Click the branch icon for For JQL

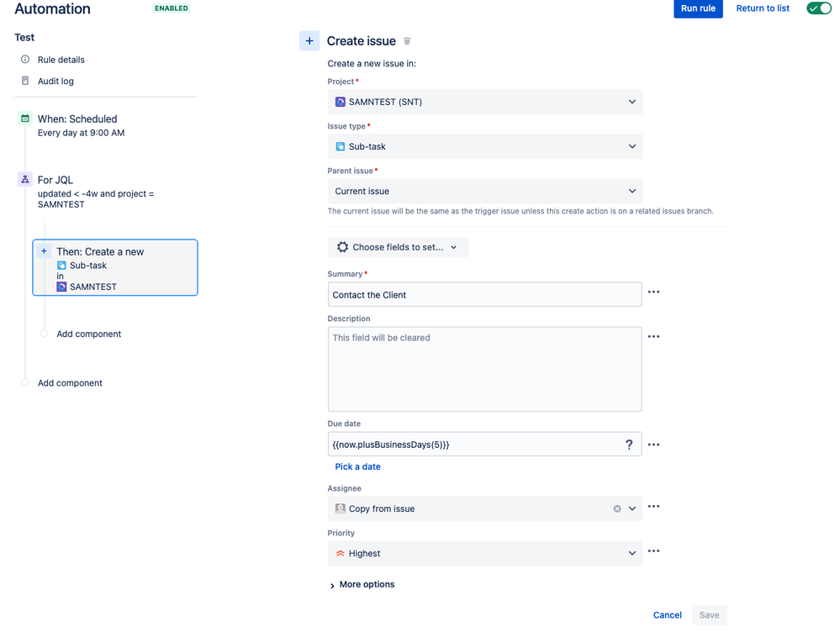[x=25, y=179]
